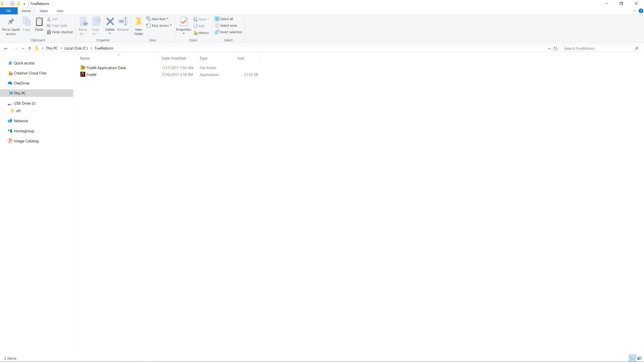The width and height of the screenshot is (644, 362).
Task: Expand the Properties dropdown arrow
Action: [184, 33]
